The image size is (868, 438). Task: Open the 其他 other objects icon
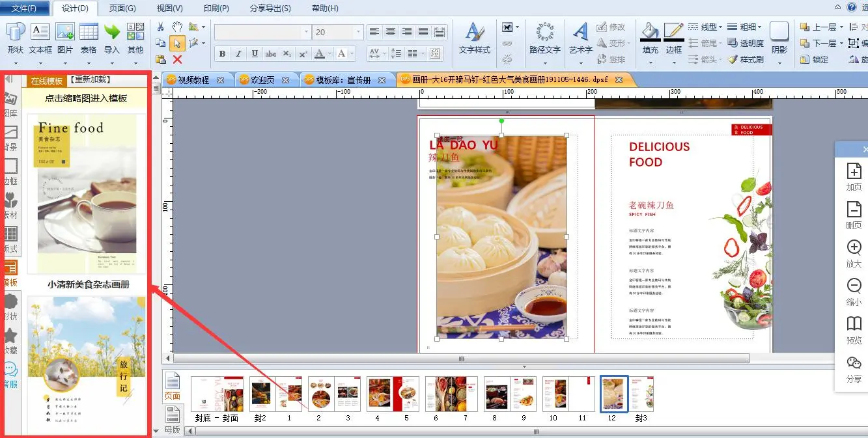click(x=135, y=38)
